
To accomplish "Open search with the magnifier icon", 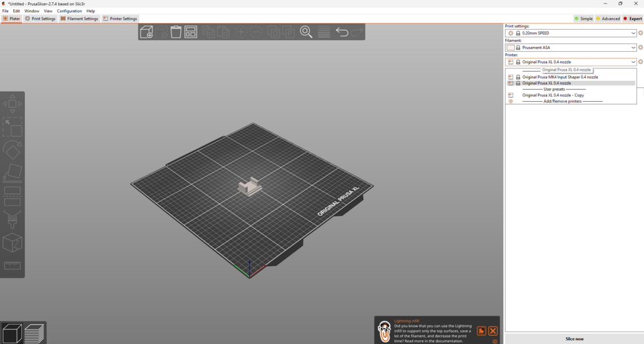I will click(x=306, y=33).
